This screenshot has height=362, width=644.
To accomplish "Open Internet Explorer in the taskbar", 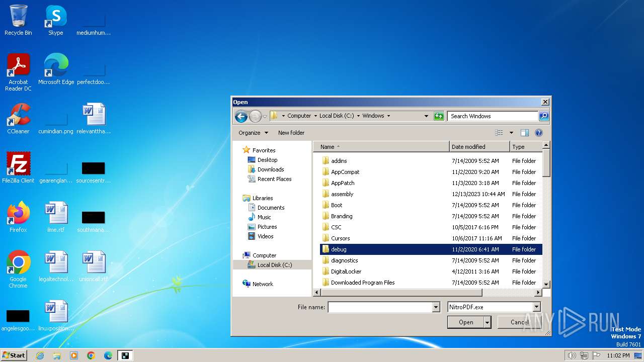I will tap(40, 355).
